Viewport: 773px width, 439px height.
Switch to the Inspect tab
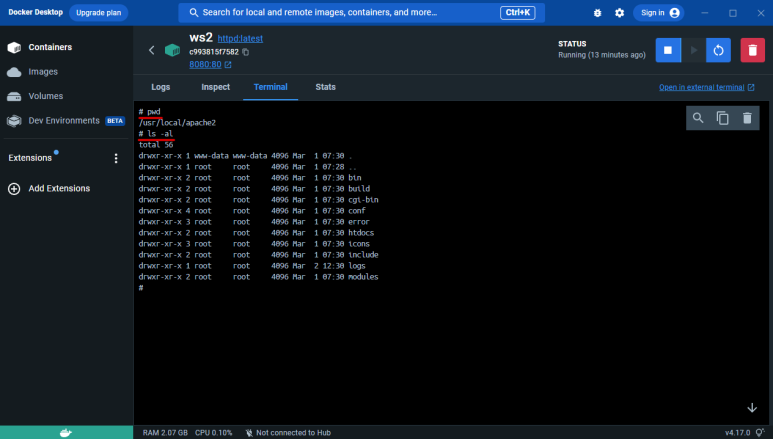click(x=215, y=87)
